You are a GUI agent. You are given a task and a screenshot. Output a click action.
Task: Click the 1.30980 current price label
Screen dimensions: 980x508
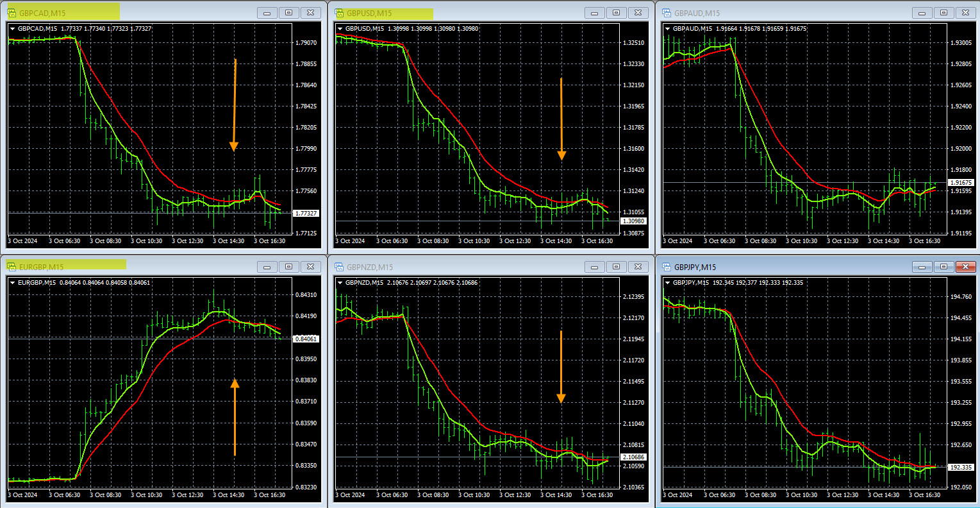tap(634, 221)
